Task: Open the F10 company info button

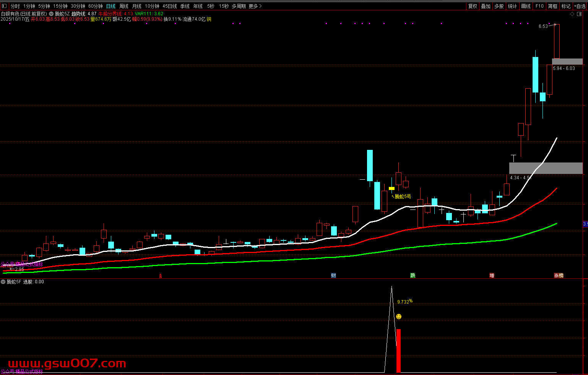Action: pyautogui.click(x=539, y=6)
